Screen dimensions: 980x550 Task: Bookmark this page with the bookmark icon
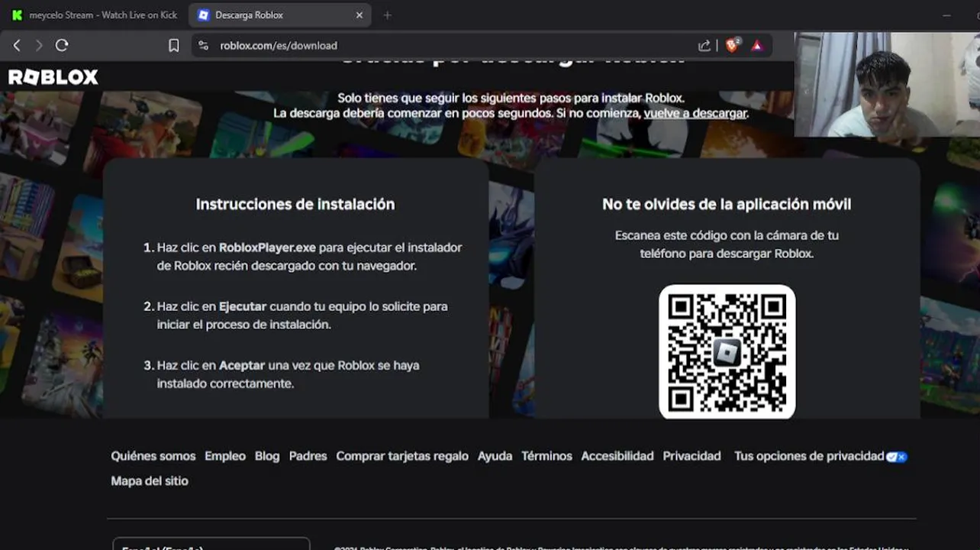click(x=174, y=46)
